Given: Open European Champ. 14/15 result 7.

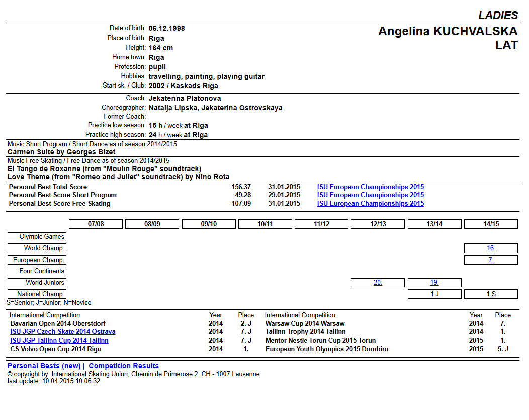Looking at the screenshot, I should click(x=491, y=260).
